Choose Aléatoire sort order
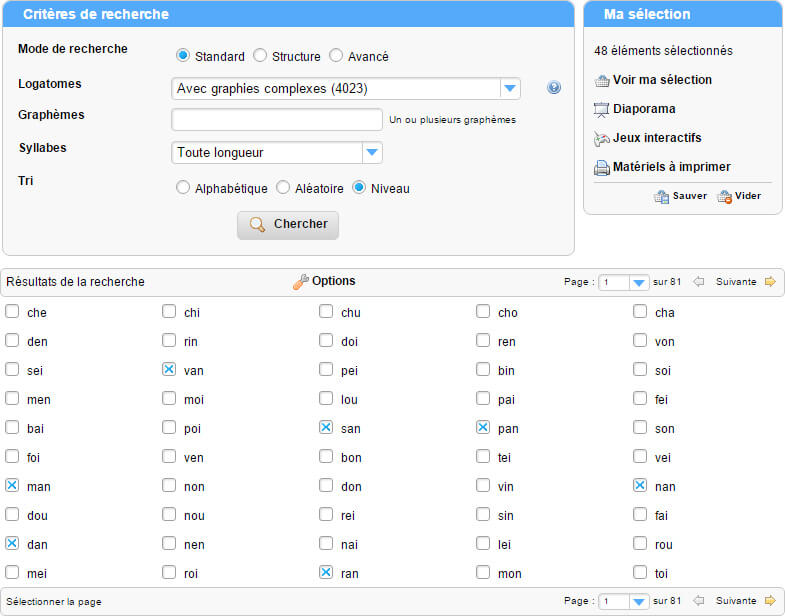This screenshot has height=616, width=785. [x=283, y=187]
